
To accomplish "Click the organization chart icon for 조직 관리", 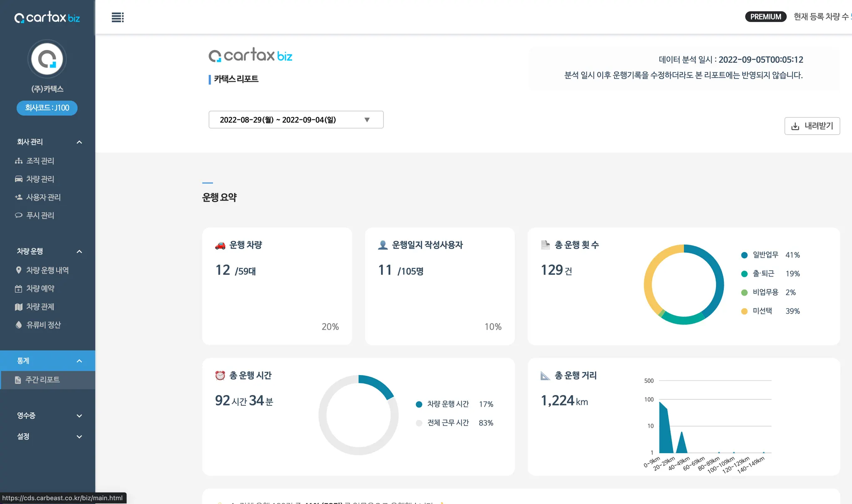I will [19, 161].
